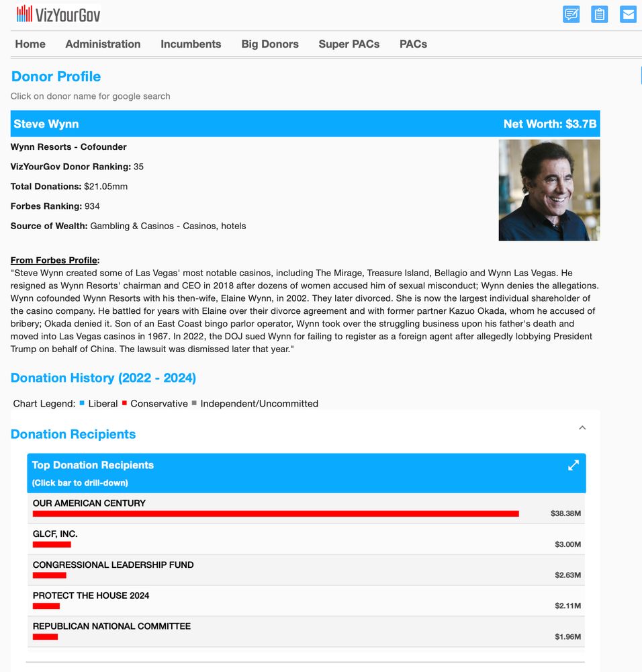Drill down on REPUBLICAN NATIONAL COMMITTEE bar
The width and height of the screenshot is (642, 672).
pyautogui.click(x=45, y=637)
